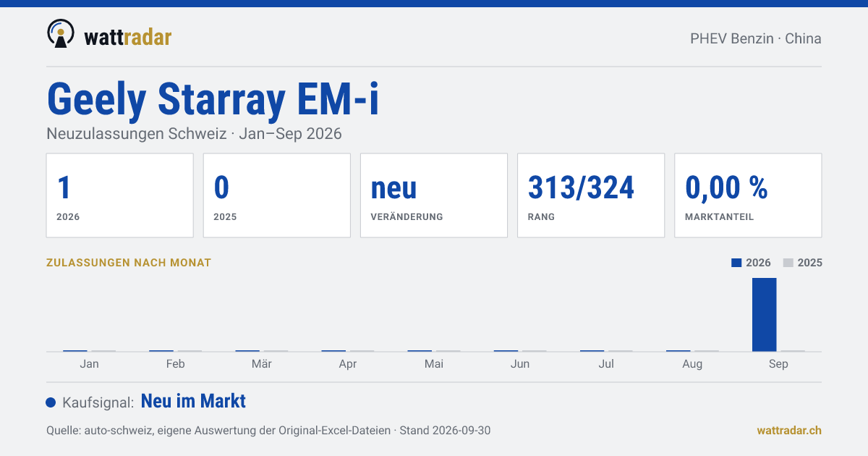Click the 2025 legend label text

tap(810, 263)
